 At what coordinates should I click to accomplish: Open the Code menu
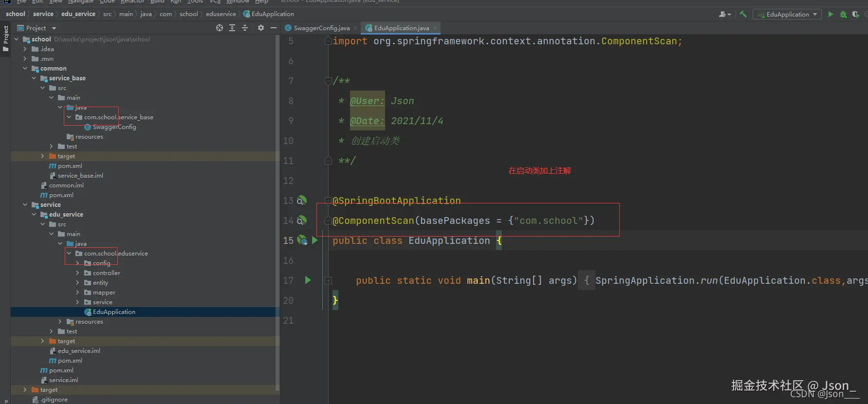pyautogui.click(x=107, y=2)
